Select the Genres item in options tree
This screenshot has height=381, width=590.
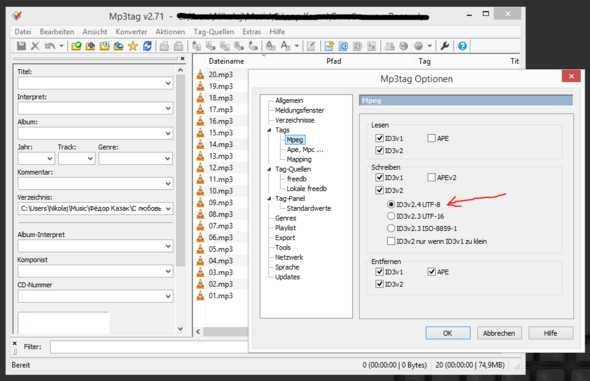coord(286,218)
